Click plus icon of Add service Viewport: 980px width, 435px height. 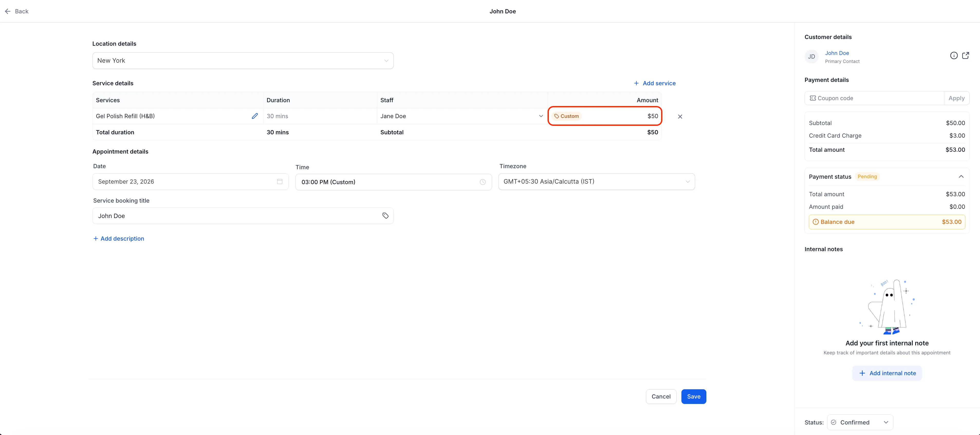click(x=636, y=83)
